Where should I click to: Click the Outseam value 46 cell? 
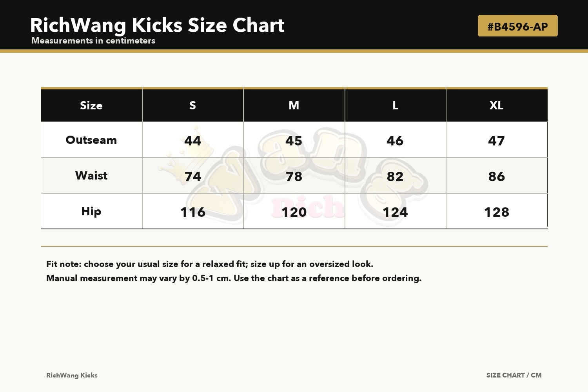[396, 140]
